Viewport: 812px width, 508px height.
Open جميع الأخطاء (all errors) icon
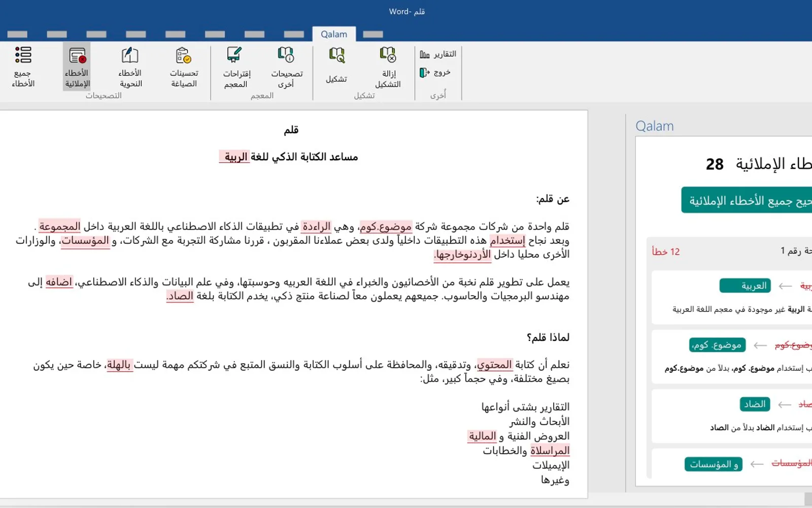pyautogui.click(x=23, y=67)
